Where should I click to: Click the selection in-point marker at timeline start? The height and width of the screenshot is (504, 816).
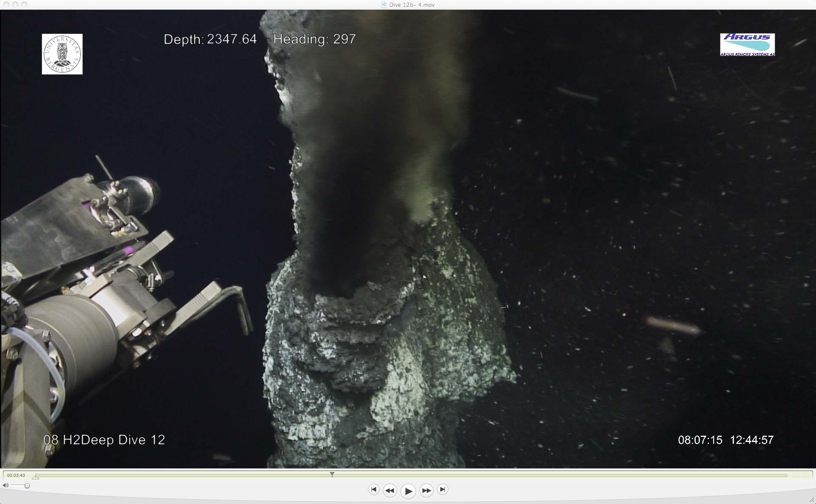click(36, 477)
